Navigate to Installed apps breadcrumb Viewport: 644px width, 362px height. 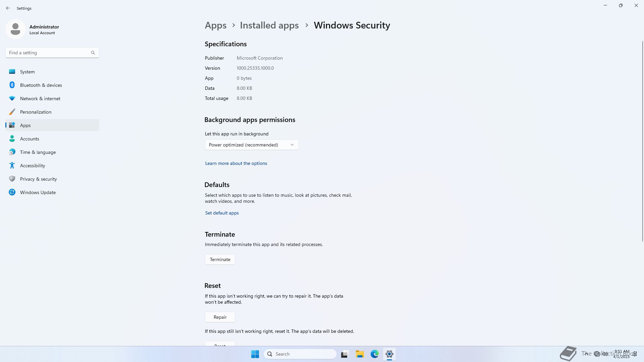coord(269,25)
